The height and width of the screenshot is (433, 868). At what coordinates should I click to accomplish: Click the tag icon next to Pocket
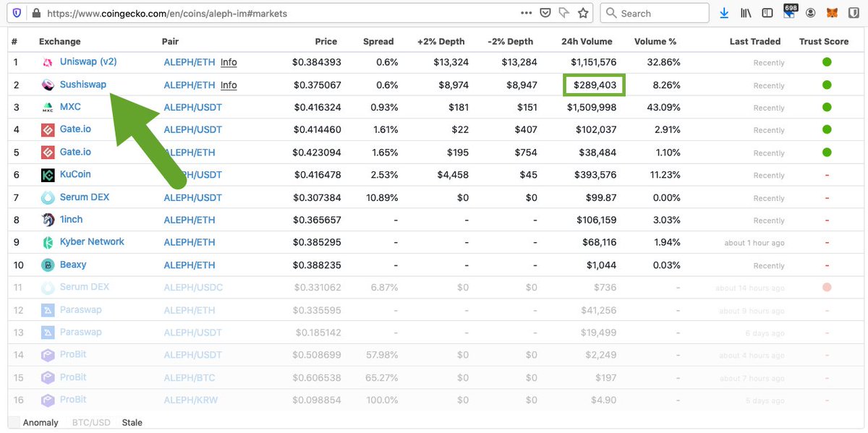[x=565, y=13]
